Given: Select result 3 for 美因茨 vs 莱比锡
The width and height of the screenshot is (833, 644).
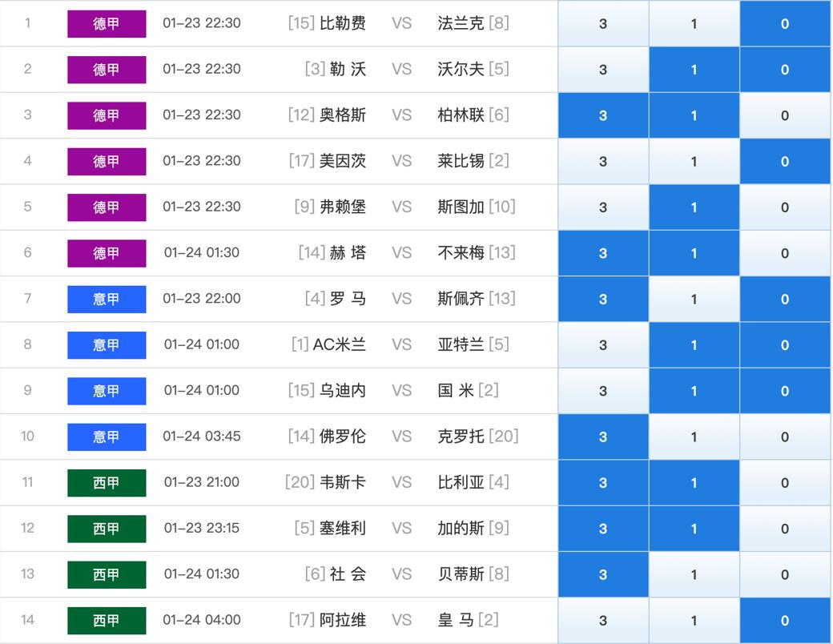Looking at the screenshot, I should coord(603,161).
